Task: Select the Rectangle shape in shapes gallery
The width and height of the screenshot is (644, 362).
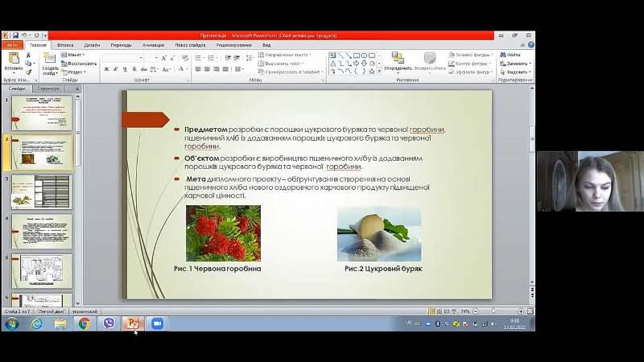Action: pos(357,56)
